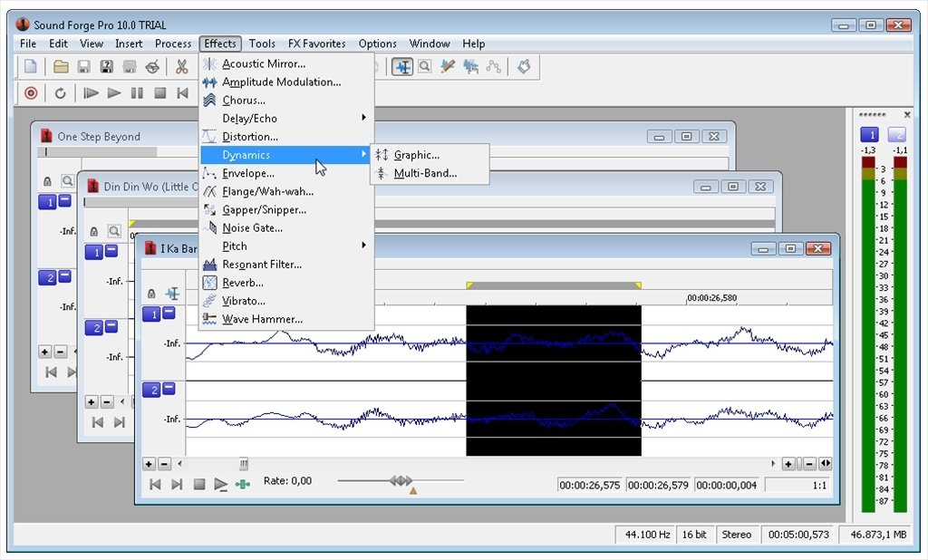This screenshot has height=560, width=928.
Task: Click the horizontal scrollbar thumb in I Ka Bar
Action: [243, 464]
